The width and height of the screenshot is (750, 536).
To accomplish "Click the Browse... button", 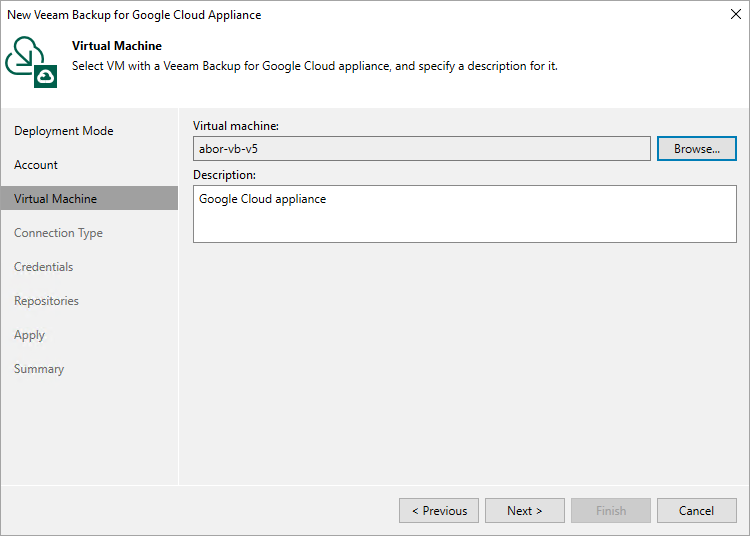I will 696,149.
